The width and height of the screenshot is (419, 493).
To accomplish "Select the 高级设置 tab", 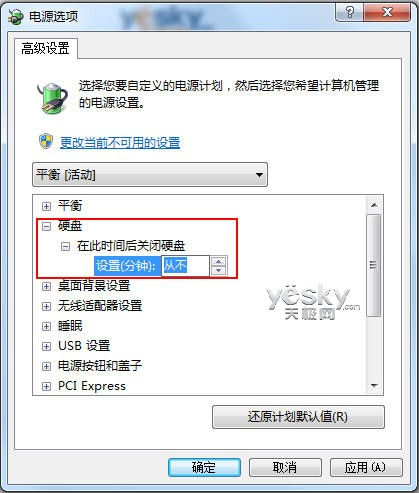I will 45,48.
